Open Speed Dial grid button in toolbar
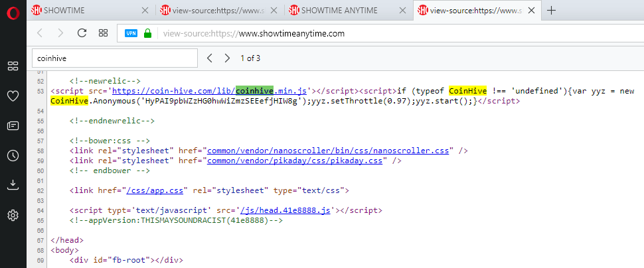 [103, 33]
